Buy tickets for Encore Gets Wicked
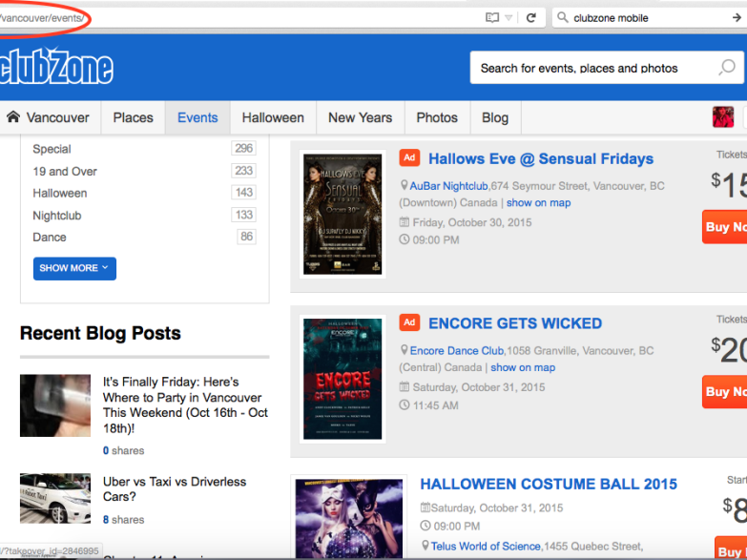Viewport: 747px width, 560px height. [x=725, y=392]
